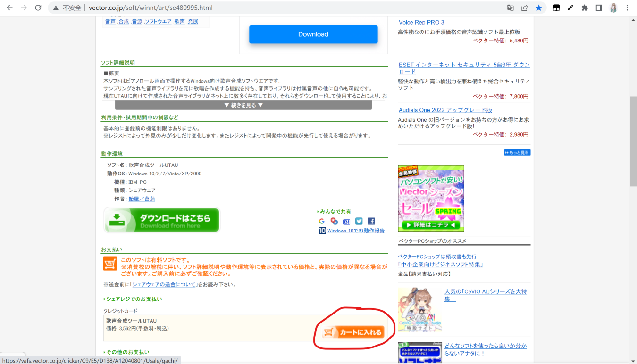Click the orange カートに入れる button
The image size is (637, 364).
pos(354,332)
